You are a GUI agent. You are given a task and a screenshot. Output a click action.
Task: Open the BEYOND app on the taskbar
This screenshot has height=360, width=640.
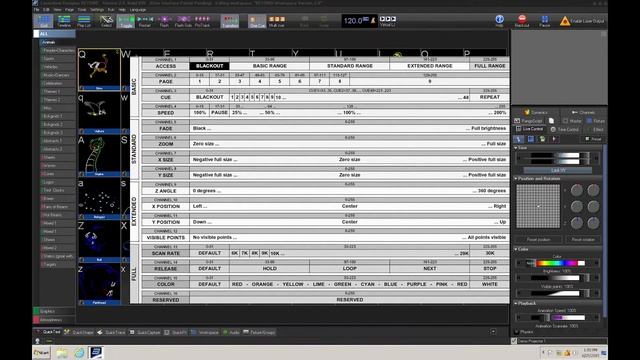pos(96,352)
